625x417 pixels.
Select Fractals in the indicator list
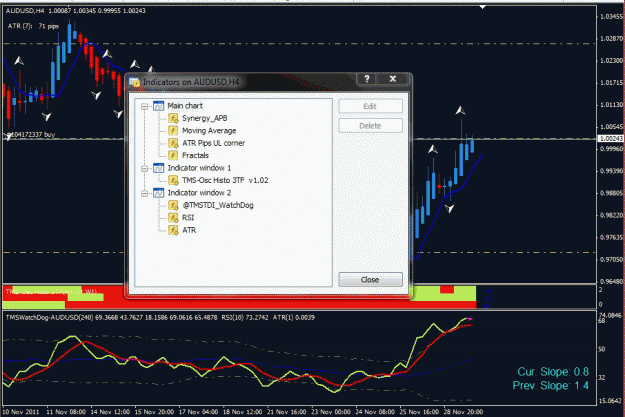195,155
